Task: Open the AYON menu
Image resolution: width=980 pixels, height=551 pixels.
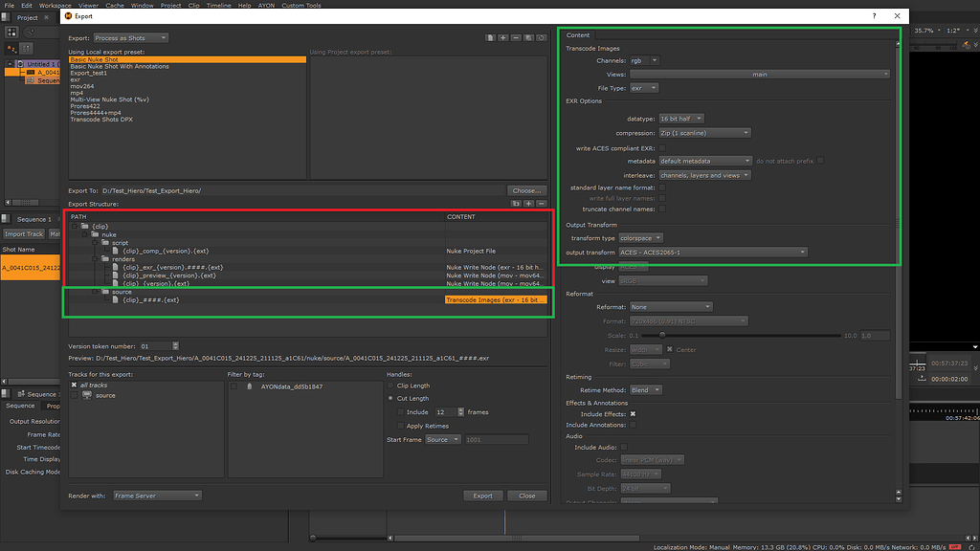Action: (x=266, y=5)
